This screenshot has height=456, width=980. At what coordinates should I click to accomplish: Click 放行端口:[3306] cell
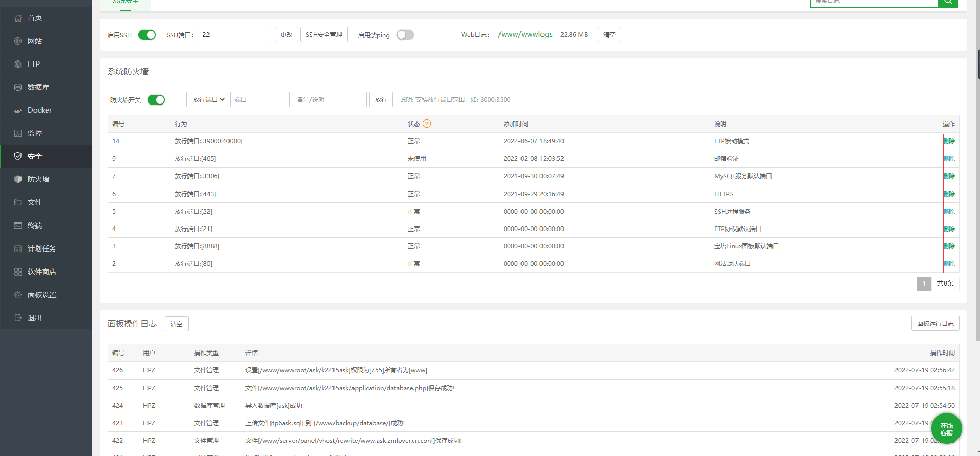tap(197, 176)
